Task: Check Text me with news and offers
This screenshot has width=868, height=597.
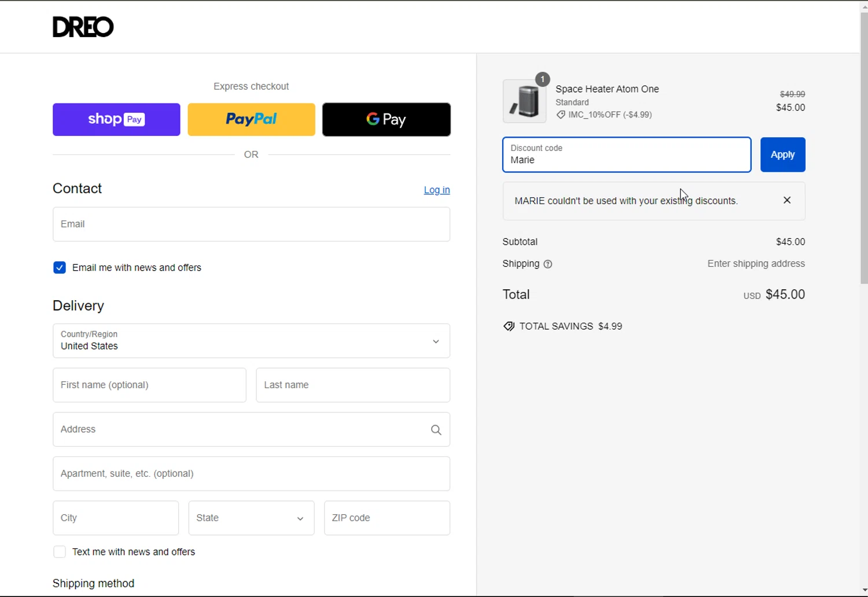Action: click(x=60, y=552)
